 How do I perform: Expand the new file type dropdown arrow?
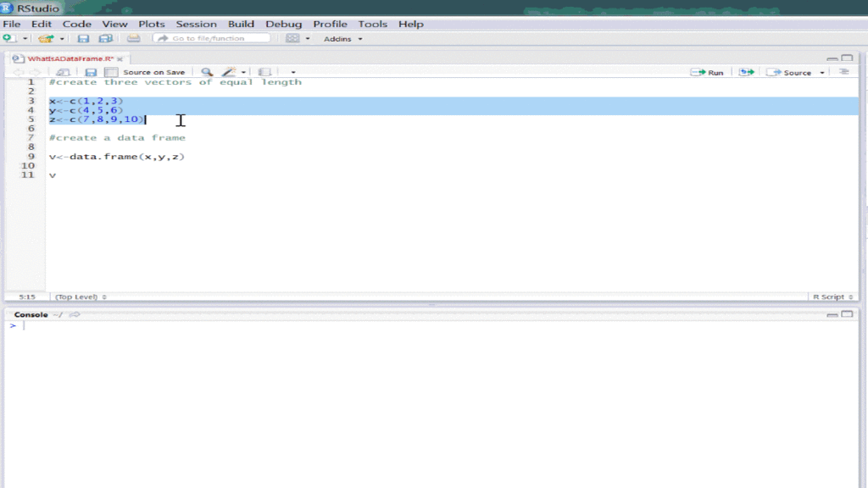pos(25,39)
